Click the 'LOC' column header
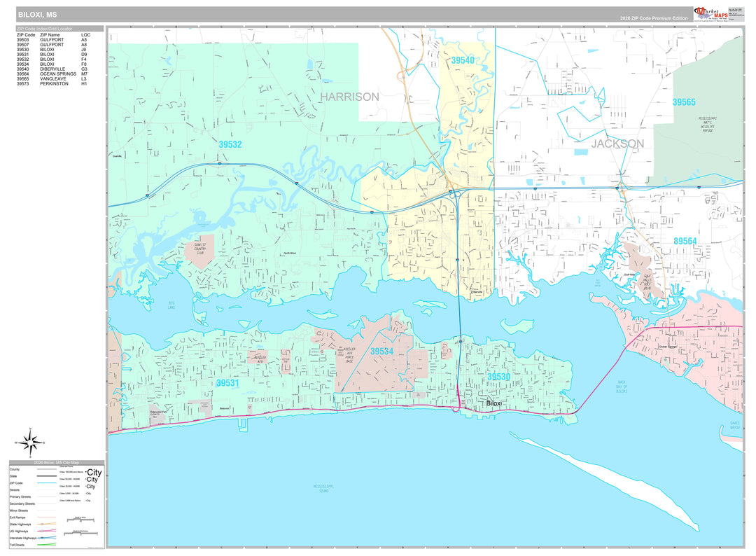The image size is (756, 556). [x=85, y=35]
